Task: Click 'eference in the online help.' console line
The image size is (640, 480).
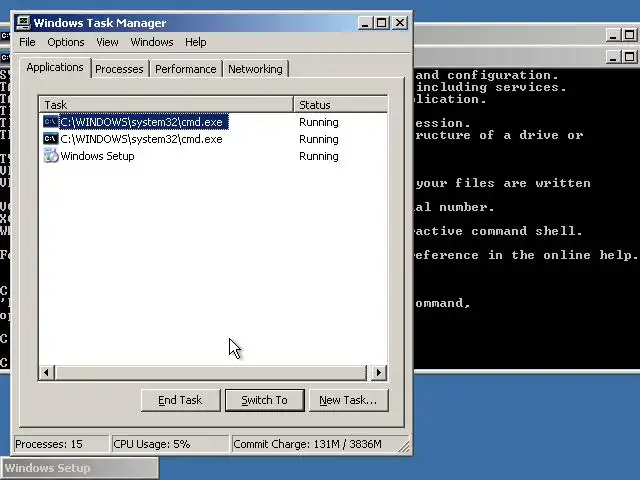Action: click(526, 255)
